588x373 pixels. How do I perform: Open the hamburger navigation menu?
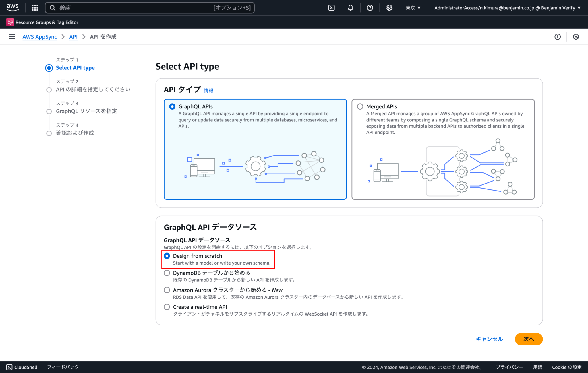pos(12,36)
